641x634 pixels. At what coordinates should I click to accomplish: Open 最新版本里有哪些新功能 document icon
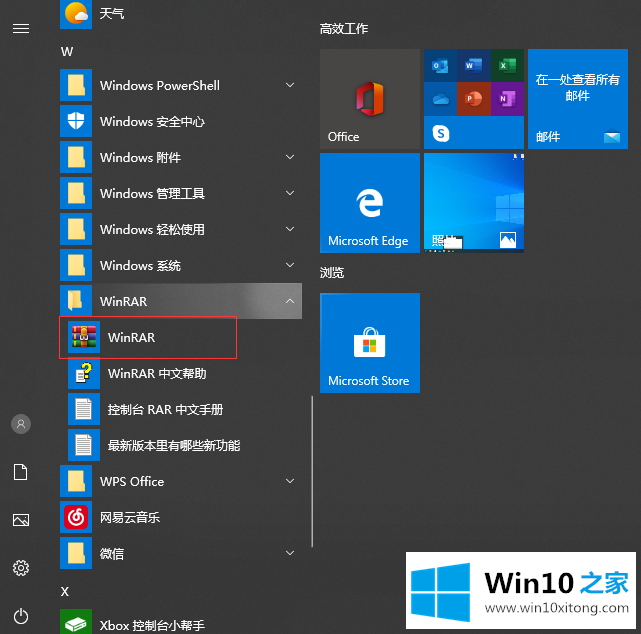84,445
